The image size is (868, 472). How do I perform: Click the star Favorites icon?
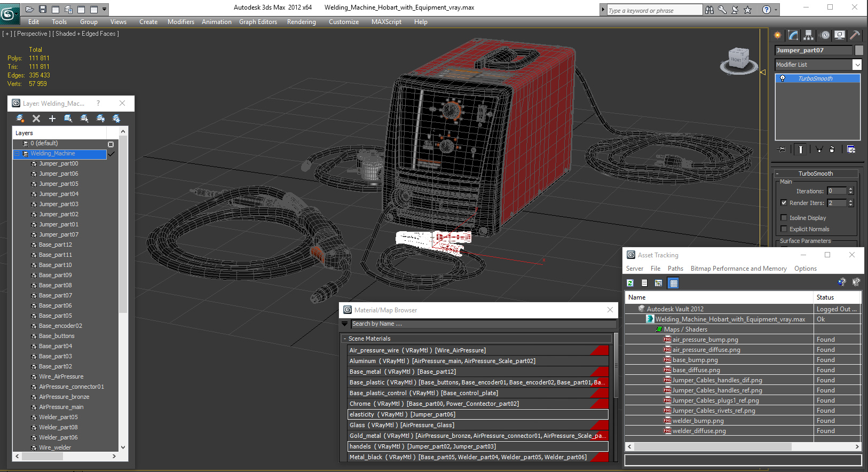(747, 10)
